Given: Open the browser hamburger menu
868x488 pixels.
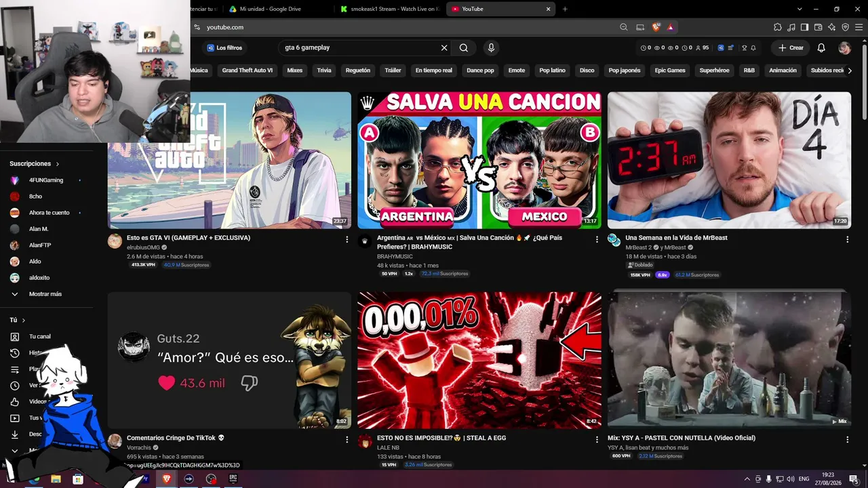Looking at the screenshot, I should tap(859, 27).
